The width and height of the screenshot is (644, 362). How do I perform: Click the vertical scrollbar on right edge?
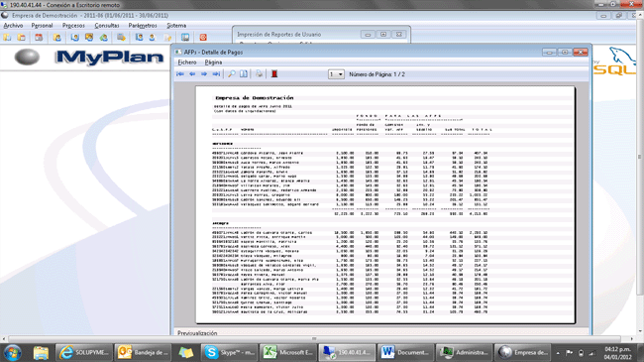coord(640,157)
